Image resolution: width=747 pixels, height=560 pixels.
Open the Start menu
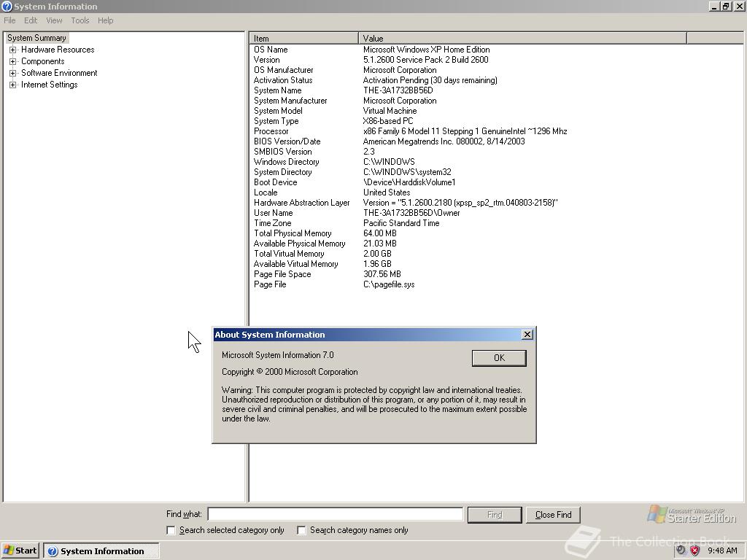tap(20, 551)
